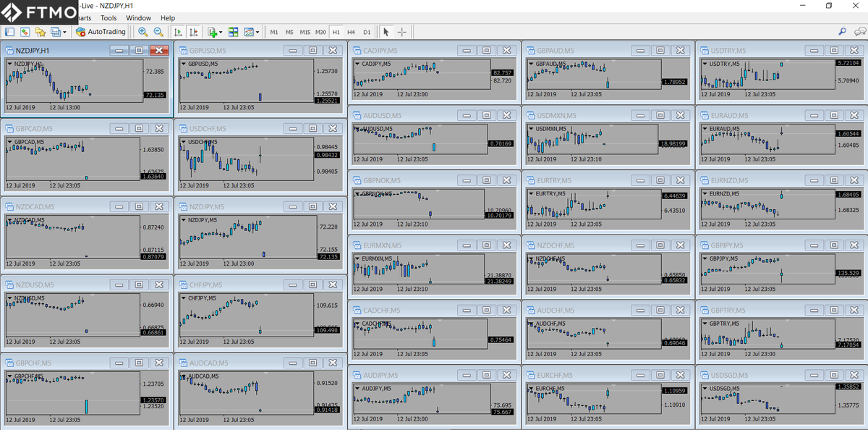Click the Tile Windows grid icon

[233, 32]
